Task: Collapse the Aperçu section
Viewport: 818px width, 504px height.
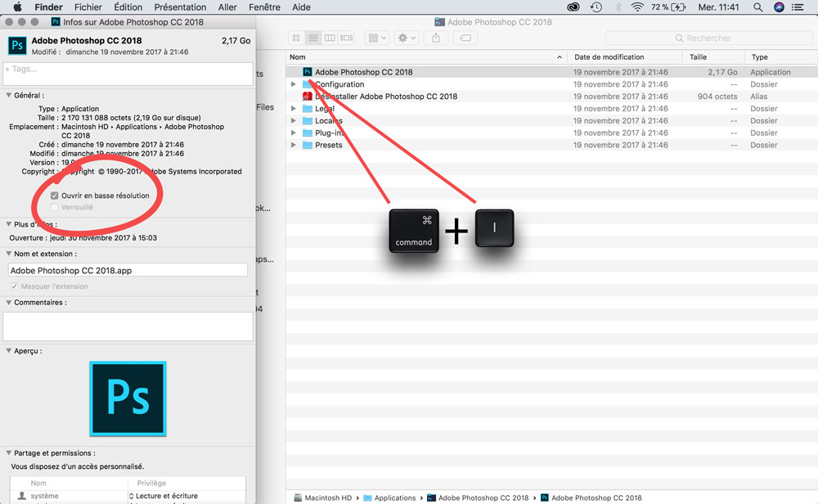Action: pos(8,351)
